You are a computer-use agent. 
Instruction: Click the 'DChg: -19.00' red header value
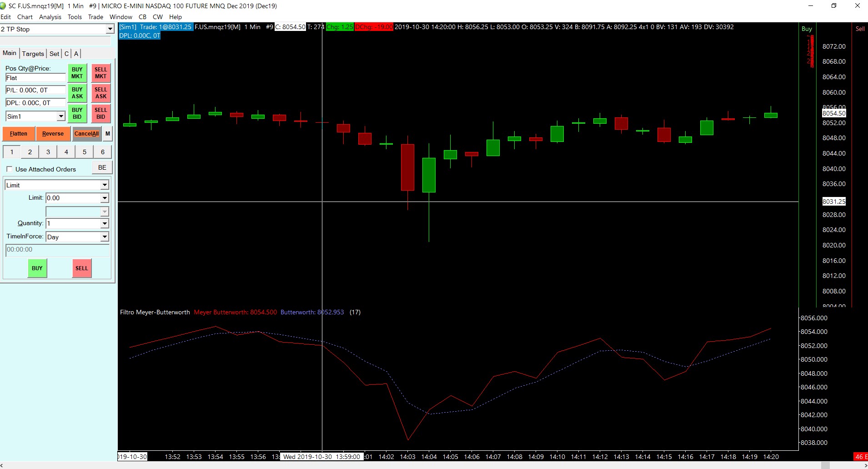click(374, 27)
